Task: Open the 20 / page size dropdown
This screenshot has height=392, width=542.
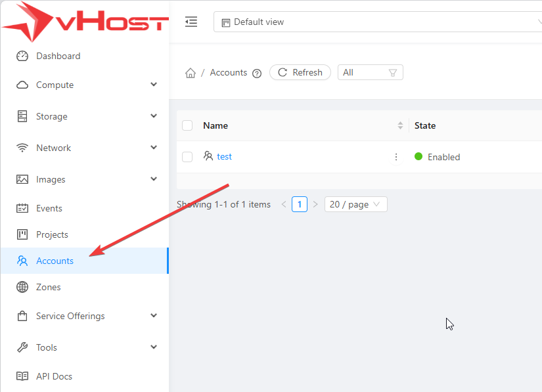Action: coord(355,204)
